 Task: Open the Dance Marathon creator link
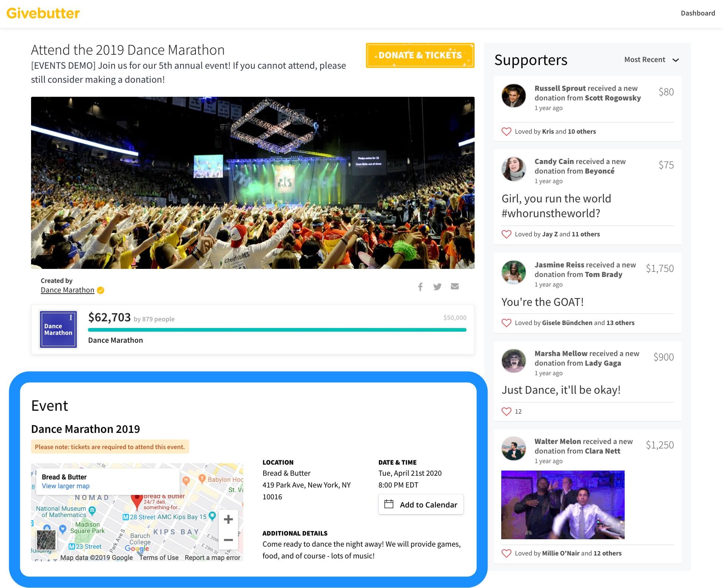coord(67,290)
